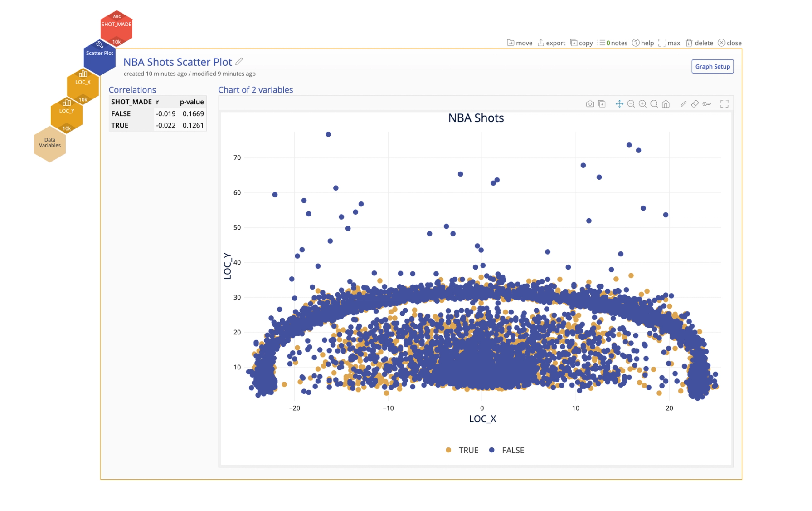Screen dimensions: 812x511
Task: Click the LOC_X orange hexagon
Action: point(83,86)
